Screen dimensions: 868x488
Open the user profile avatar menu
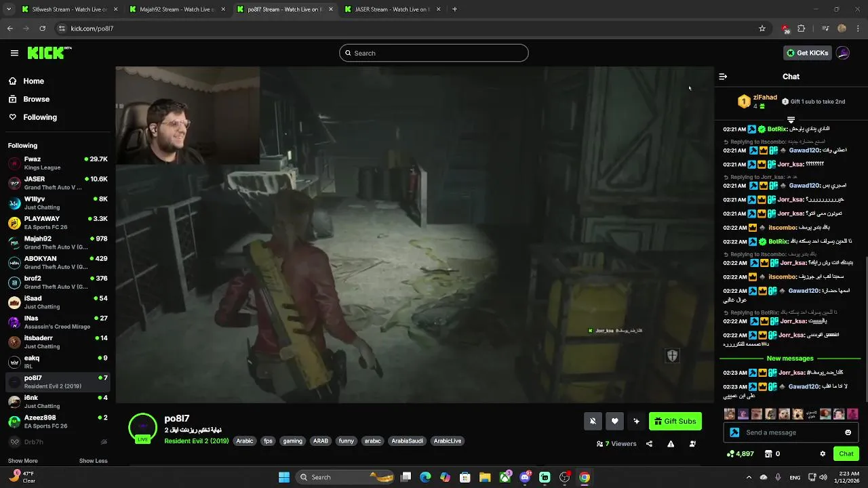[843, 53]
